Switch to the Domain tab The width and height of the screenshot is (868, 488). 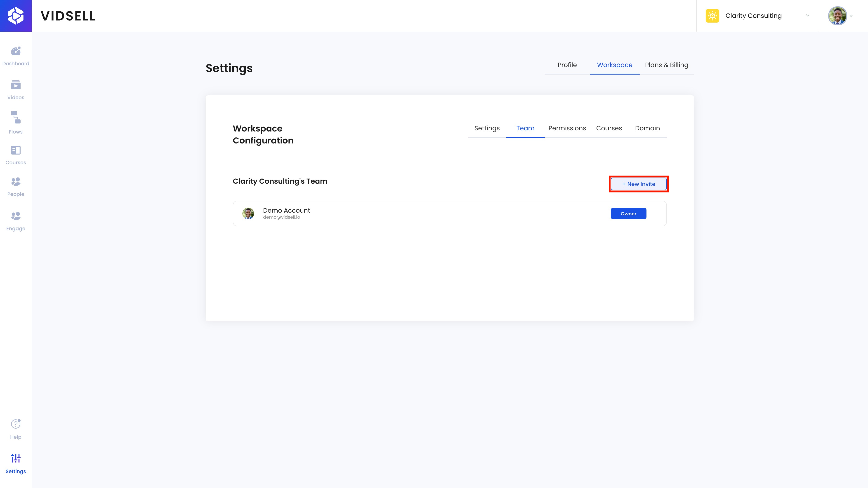[647, 128]
